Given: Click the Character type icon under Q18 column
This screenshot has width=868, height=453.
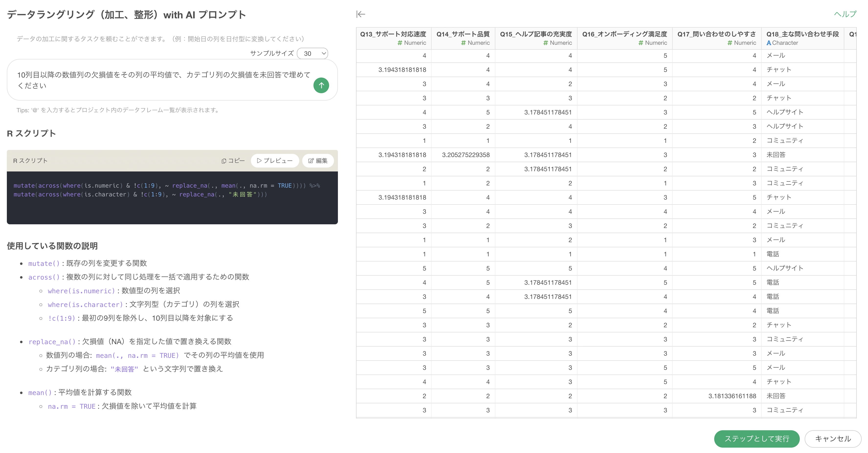Looking at the screenshot, I should click(768, 43).
